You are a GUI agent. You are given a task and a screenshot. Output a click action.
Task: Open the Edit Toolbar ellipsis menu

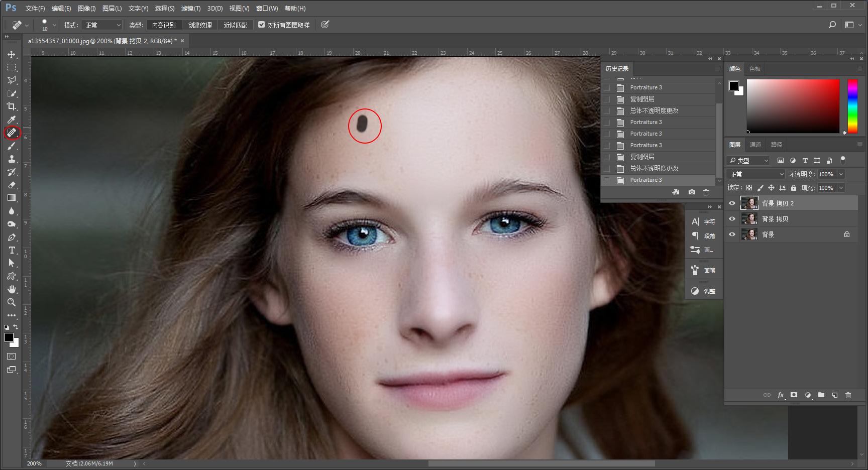coord(12,315)
